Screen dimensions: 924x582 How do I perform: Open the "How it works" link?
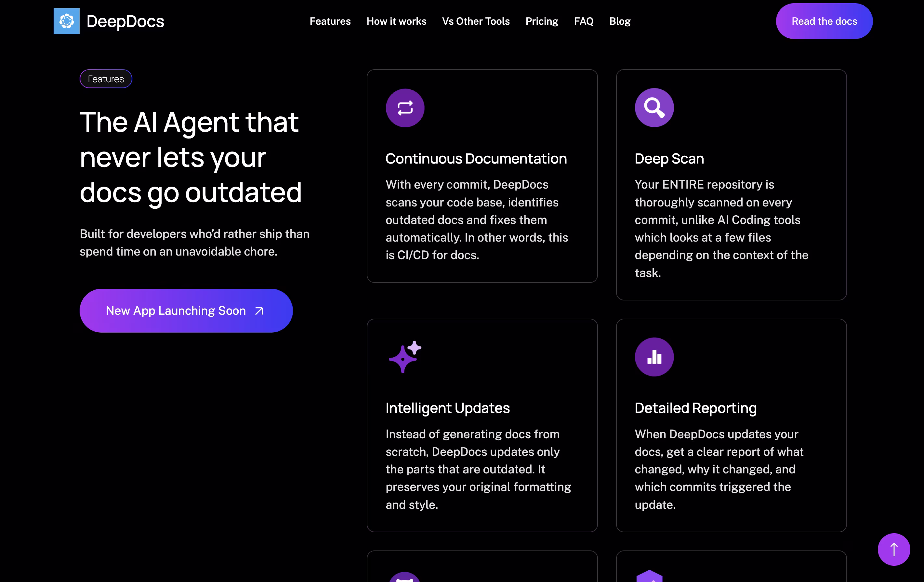coord(396,21)
